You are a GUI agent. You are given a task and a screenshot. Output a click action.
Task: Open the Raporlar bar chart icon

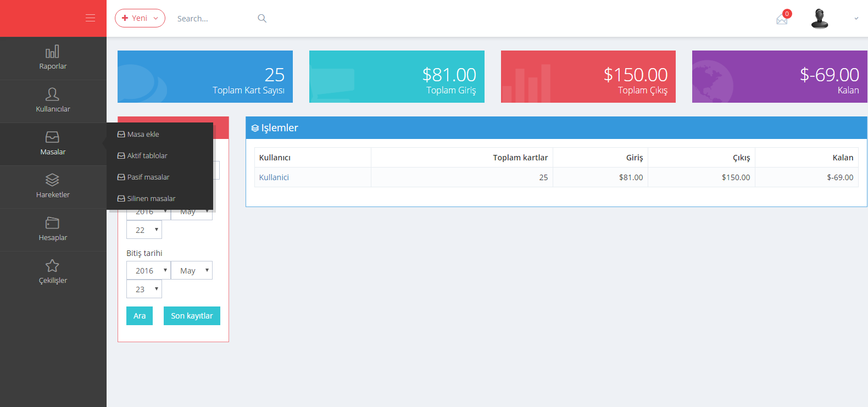click(x=52, y=52)
